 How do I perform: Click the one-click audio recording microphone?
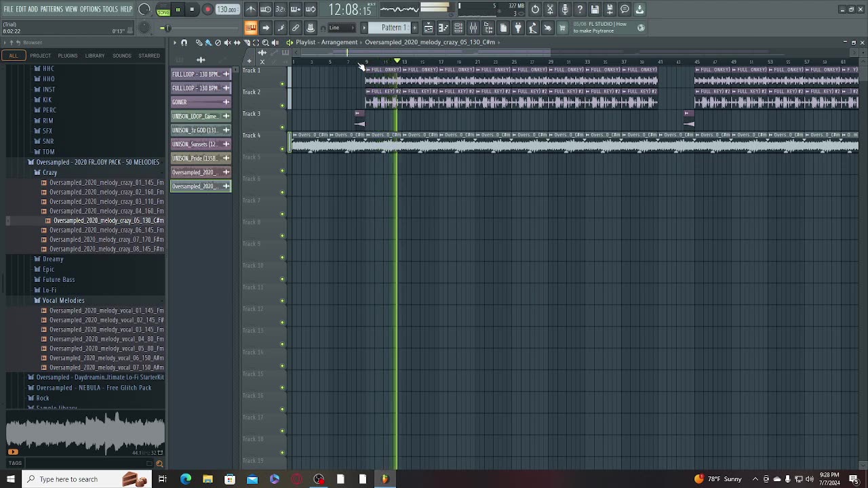[x=565, y=9]
